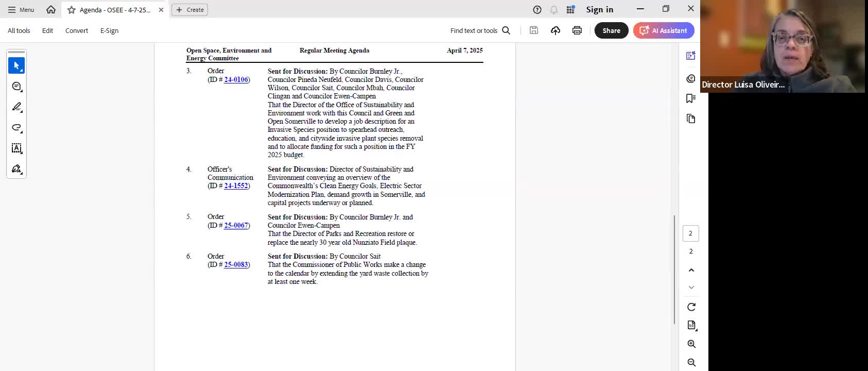868x371 pixels.
Task: Click the current page number box
Action: (691, 233)
